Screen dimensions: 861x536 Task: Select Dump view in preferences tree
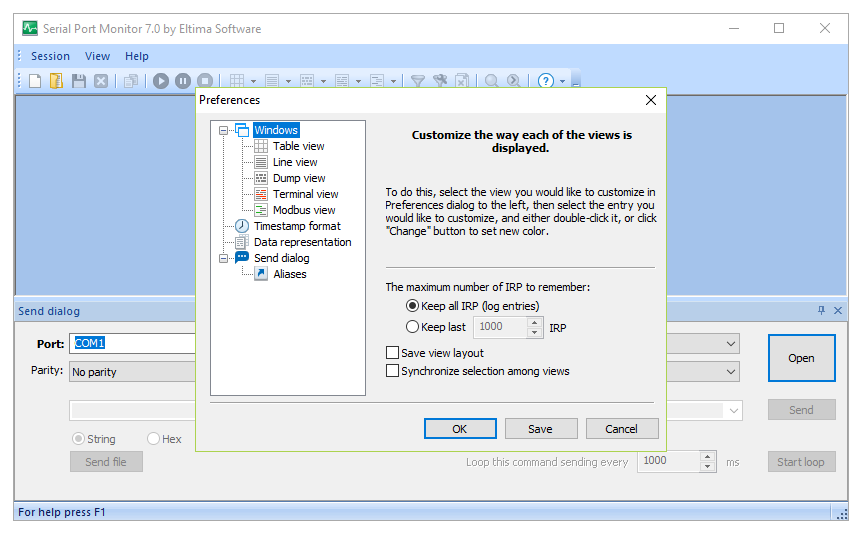[299, 178]
